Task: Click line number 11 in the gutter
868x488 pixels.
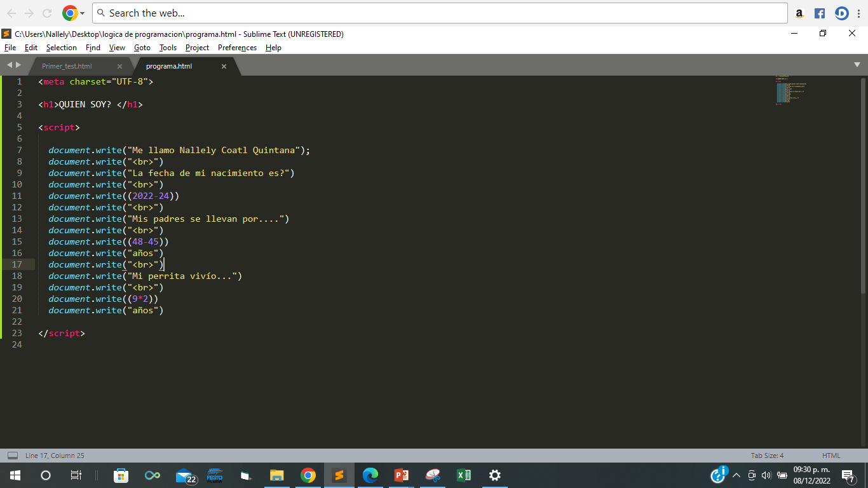Action: coord(17,196)
